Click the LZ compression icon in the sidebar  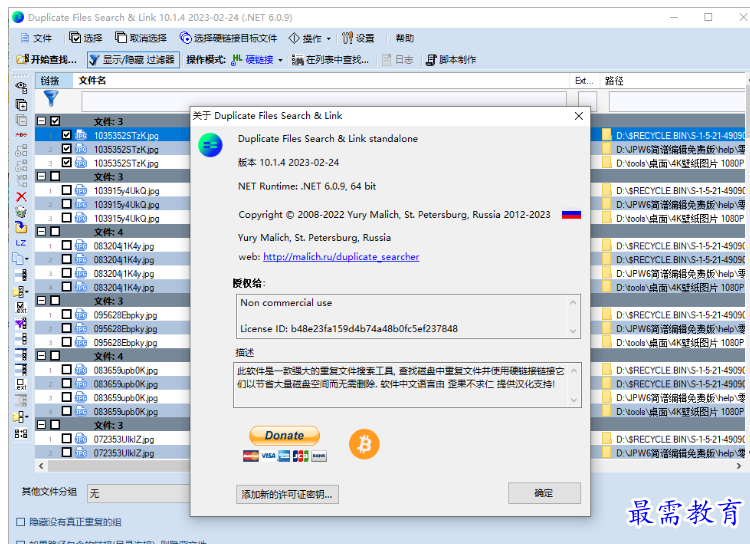point(21,243)
